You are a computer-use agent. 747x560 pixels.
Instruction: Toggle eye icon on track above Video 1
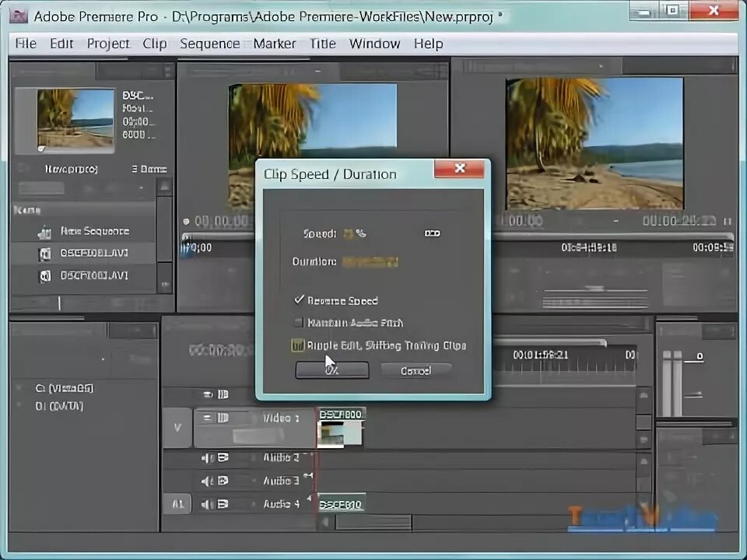tap(208, 394)
